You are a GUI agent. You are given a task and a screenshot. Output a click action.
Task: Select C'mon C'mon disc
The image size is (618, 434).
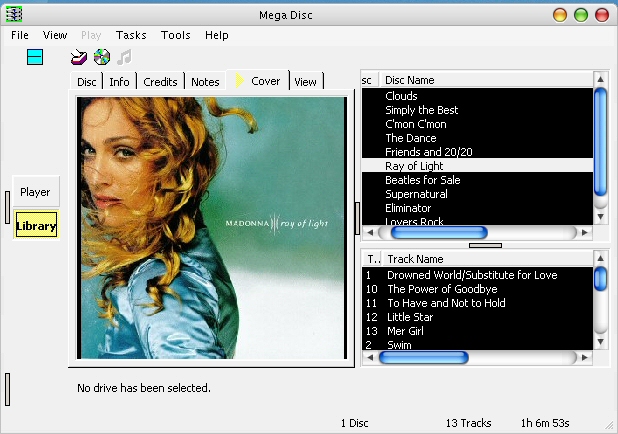pos(477,124)
